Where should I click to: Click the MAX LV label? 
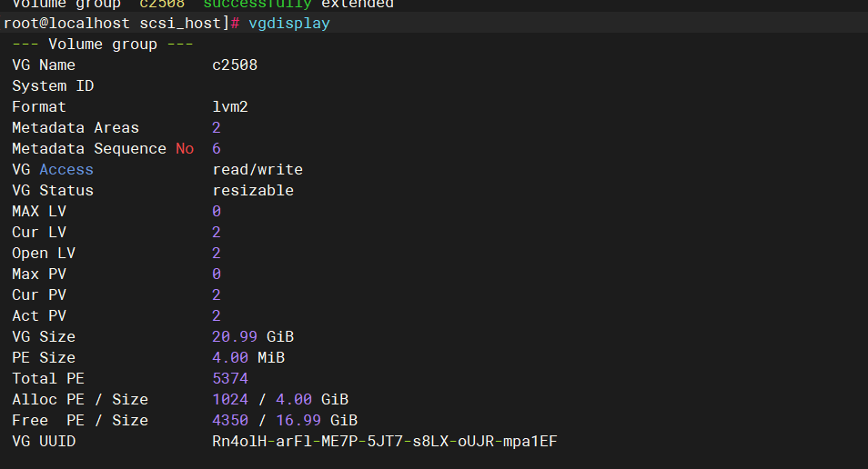[x=39, y=211]
